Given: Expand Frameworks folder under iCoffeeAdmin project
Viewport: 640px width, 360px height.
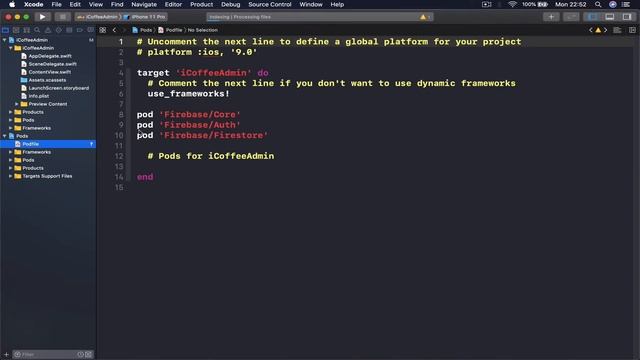Looking at the screenshot, I should pyautogui.click(x=11, y=128).
